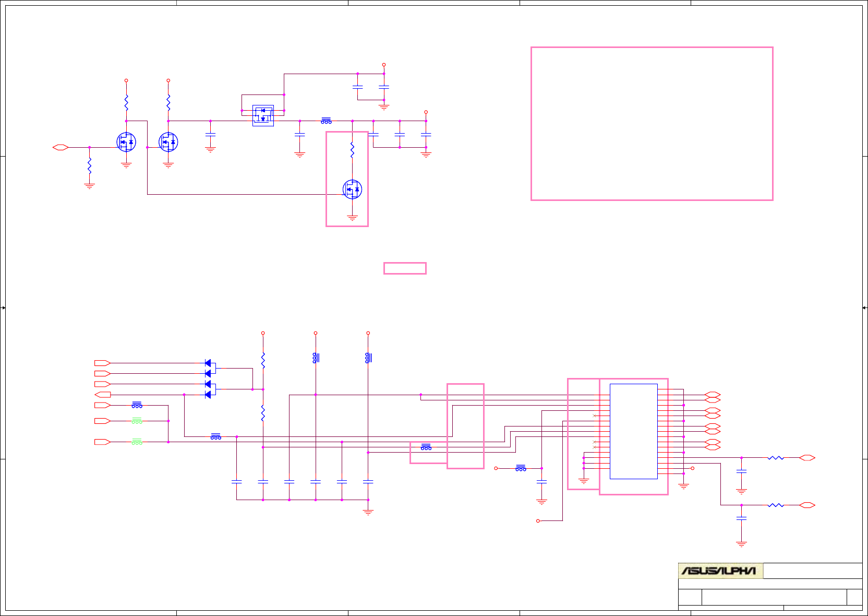Select the resistor feeding the bottom-right output port
Viewport: 868px width, 616px height.
tap(776, 505)
